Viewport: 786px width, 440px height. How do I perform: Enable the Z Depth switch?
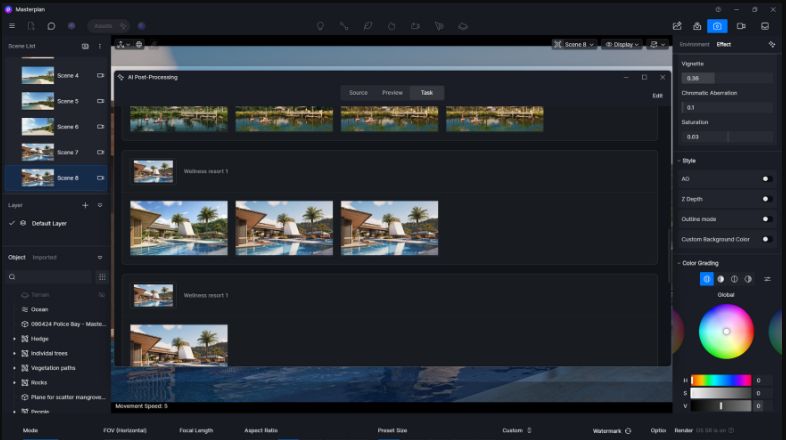[x=766, y=199]
